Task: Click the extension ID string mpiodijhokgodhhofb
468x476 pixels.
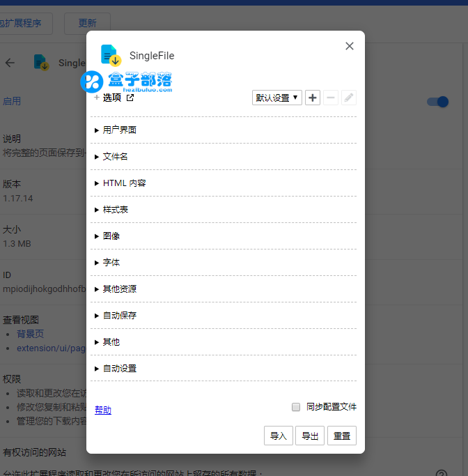Action: pyautogui.click(x=45, y=289)
